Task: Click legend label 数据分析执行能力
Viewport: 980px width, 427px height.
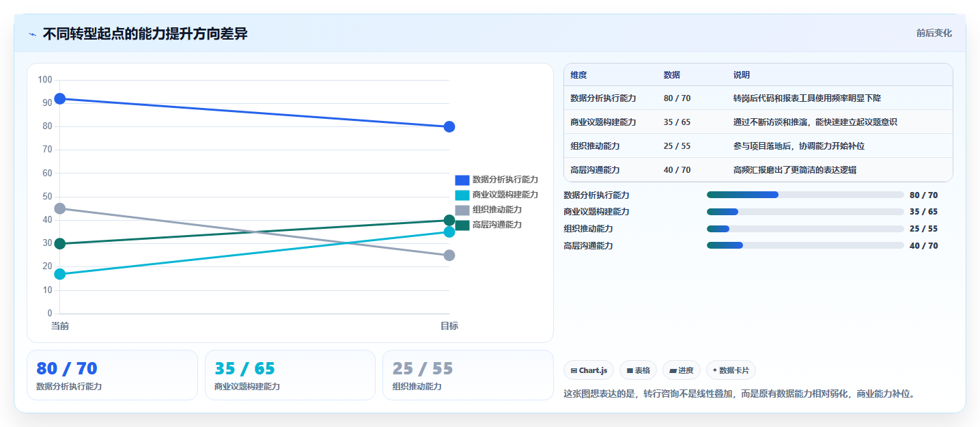Action: pyautogui.click(x=505, y=180)
